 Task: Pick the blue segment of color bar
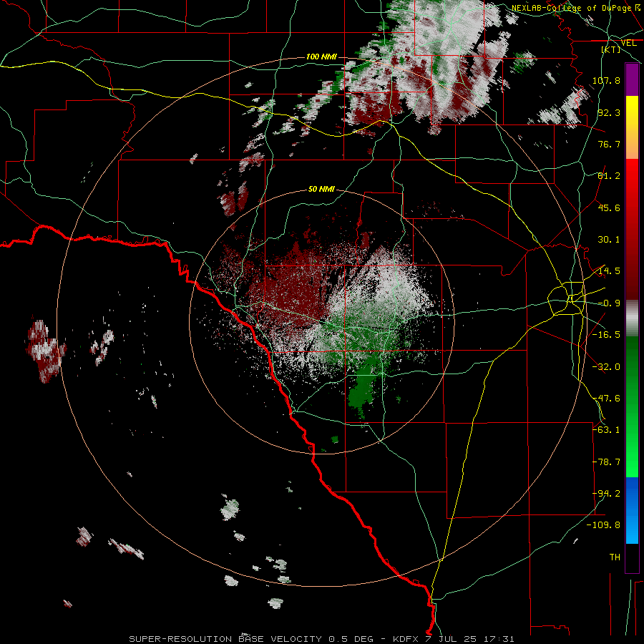(632, 510)
